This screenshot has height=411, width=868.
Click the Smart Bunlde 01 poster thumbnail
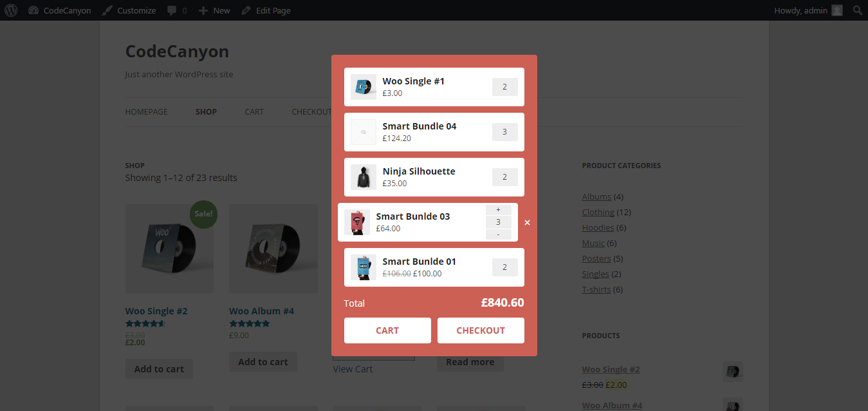pyautogui.click(x=364, y=267)
